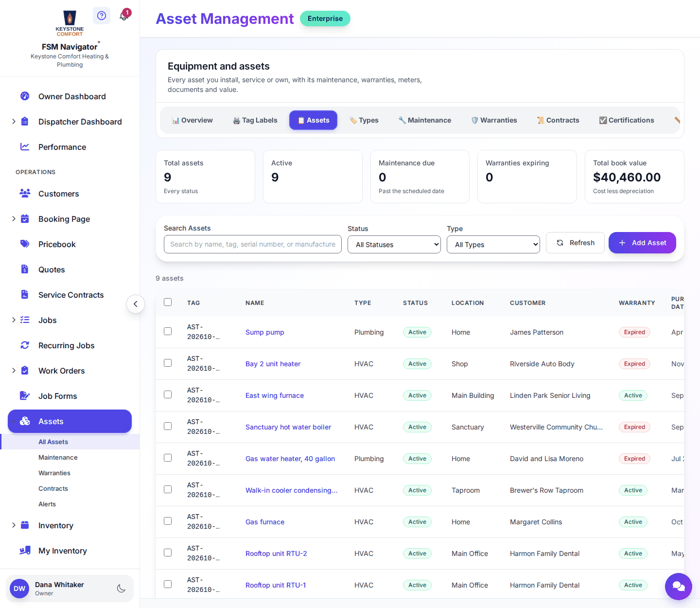The height and width of the screenshot is (608, 700).
Task: Click the Pricebook tags icon
Action: 25,244
